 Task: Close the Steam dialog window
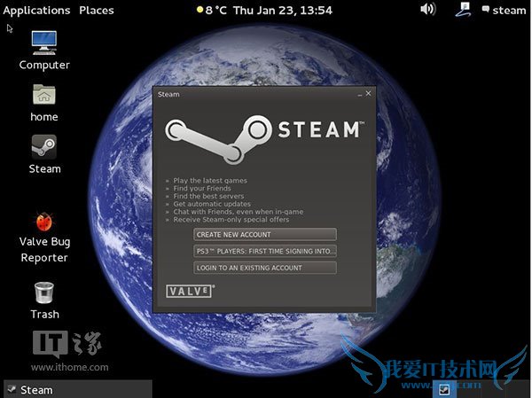tap(369, 93)
